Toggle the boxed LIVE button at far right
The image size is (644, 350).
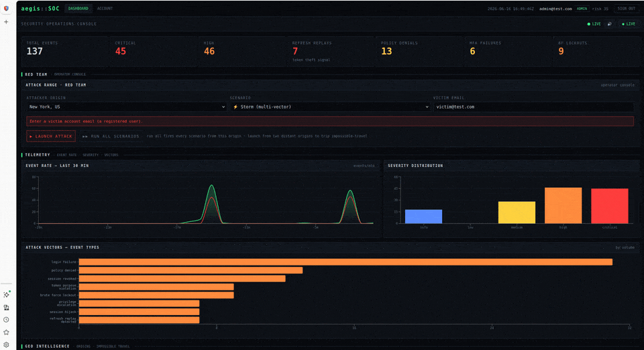629,23
